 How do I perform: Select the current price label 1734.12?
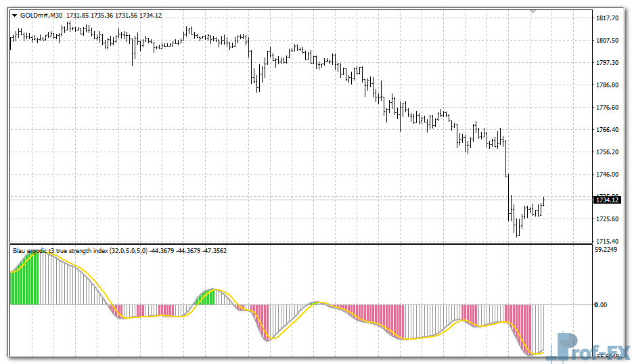point(606,200)
